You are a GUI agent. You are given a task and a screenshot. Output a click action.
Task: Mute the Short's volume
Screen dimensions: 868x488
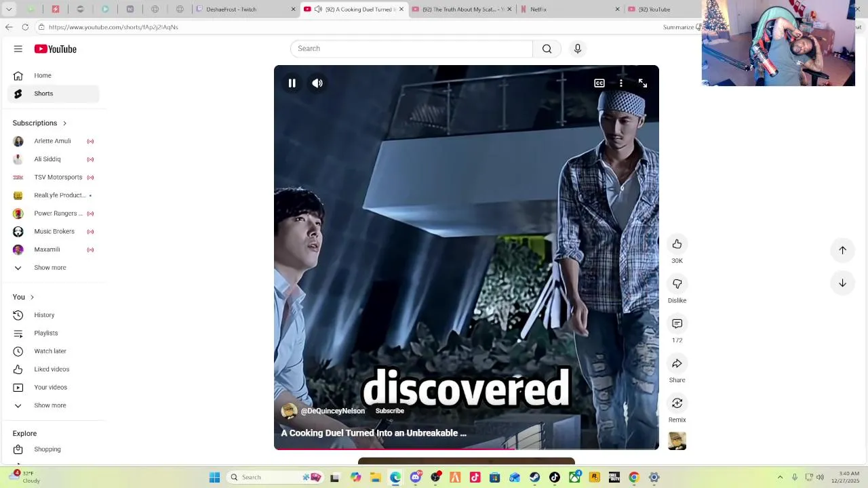point(317,83)
